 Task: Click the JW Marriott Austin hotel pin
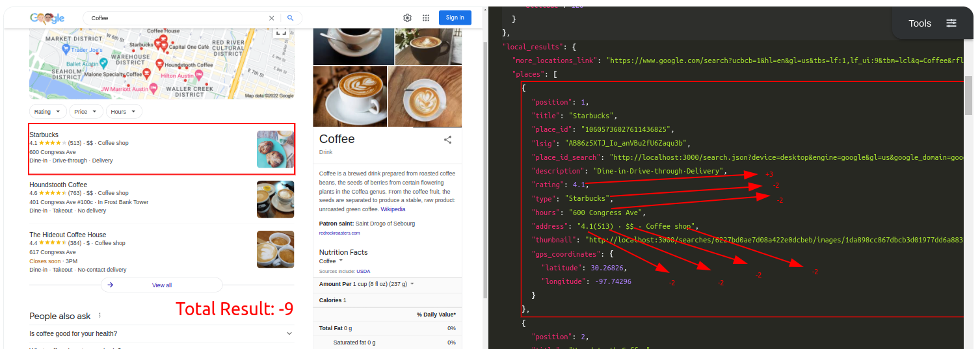(x=153, y=89)
